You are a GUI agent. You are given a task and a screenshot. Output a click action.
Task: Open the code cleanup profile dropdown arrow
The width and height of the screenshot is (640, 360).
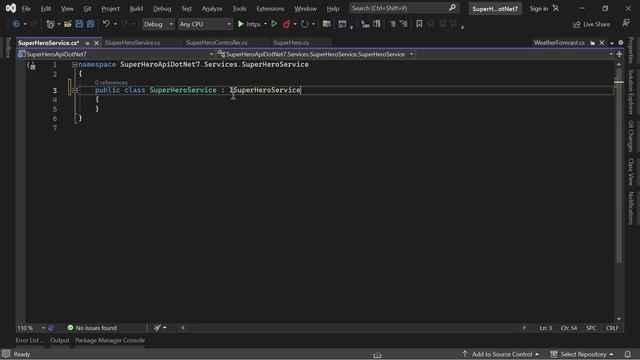pyautogui.click(x=164, y=328)
